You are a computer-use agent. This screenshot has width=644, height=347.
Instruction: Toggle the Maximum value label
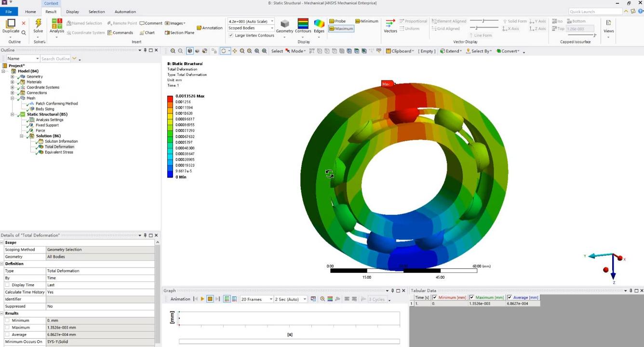point(341,28)
